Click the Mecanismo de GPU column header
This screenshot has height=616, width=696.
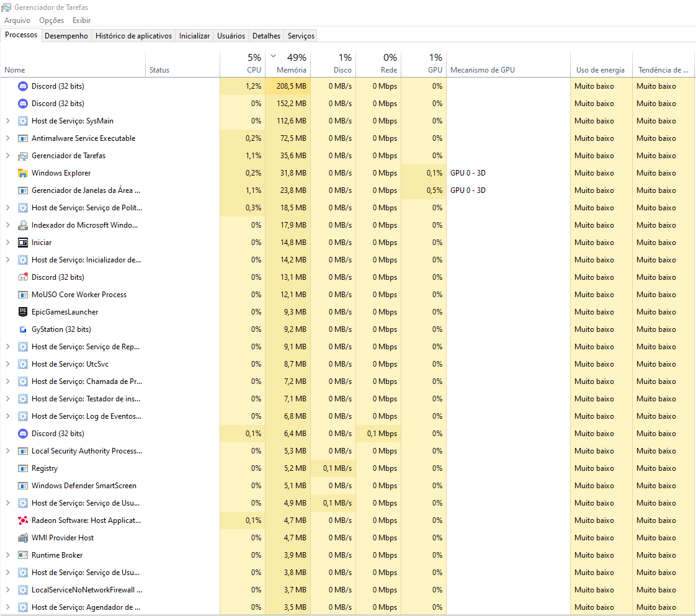coord(508,64)
